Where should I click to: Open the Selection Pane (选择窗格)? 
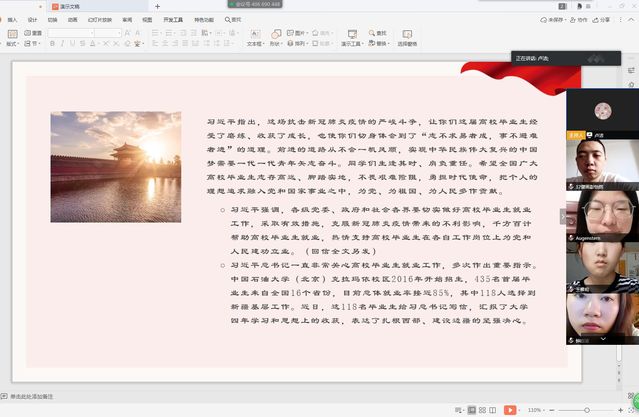coord(407,38)
